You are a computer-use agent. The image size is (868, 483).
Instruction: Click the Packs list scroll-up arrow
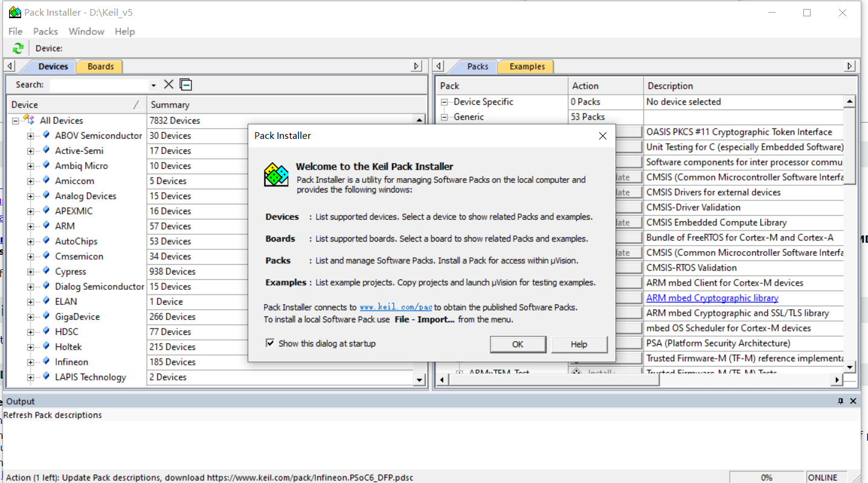tap(850, 101)
